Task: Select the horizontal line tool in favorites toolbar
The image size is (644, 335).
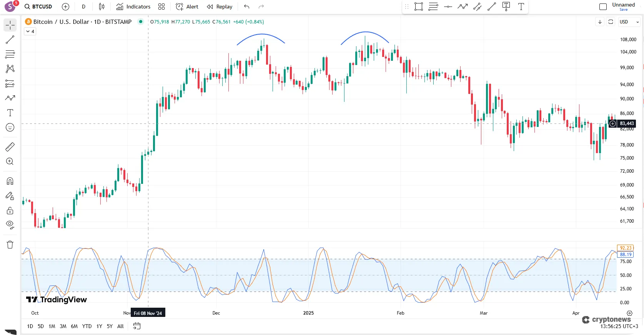Action: pyautogui.click(x=448, y=7)
